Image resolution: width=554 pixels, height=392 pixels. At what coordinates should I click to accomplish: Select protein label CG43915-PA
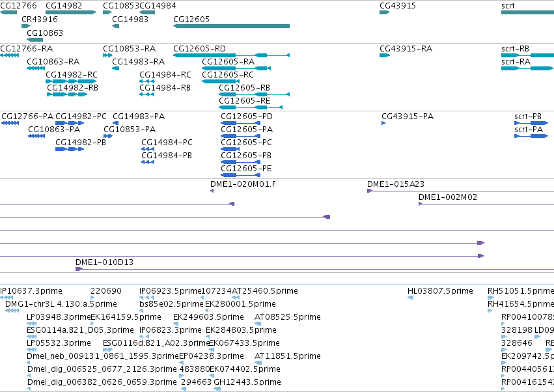[x=408, y=117]
